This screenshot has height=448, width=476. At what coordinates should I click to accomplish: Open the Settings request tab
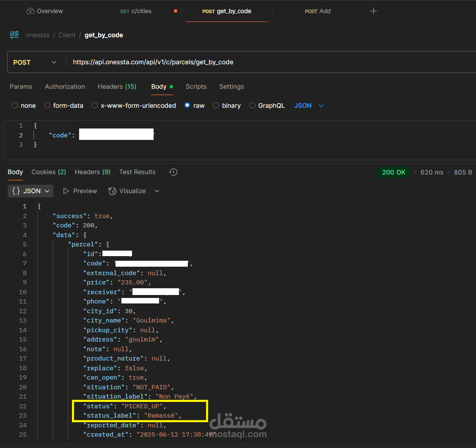[x=231, y=87]
